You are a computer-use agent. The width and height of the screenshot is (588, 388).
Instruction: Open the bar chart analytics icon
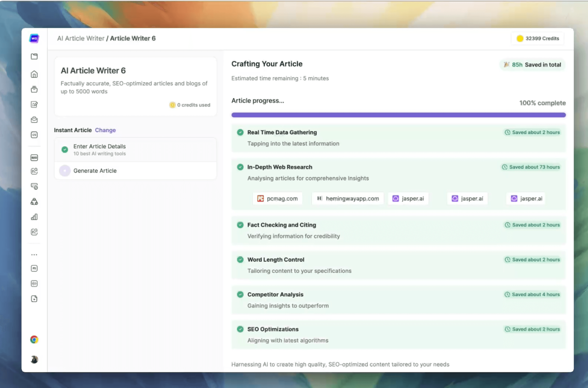pyautogui.click(x=34, y=217)
